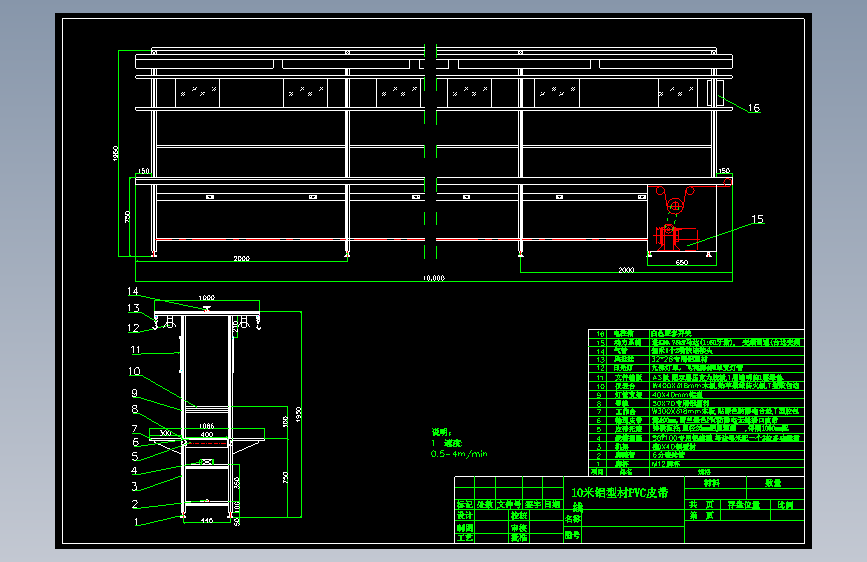
Task: Click balloon number 2 in the side view
Action: 134,504
